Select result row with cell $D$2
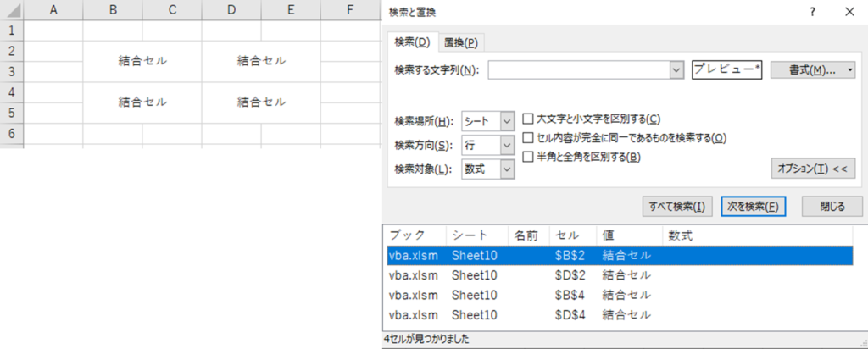Screen dimensions: 868x349 pyautogui.click(x=620, y=275)
